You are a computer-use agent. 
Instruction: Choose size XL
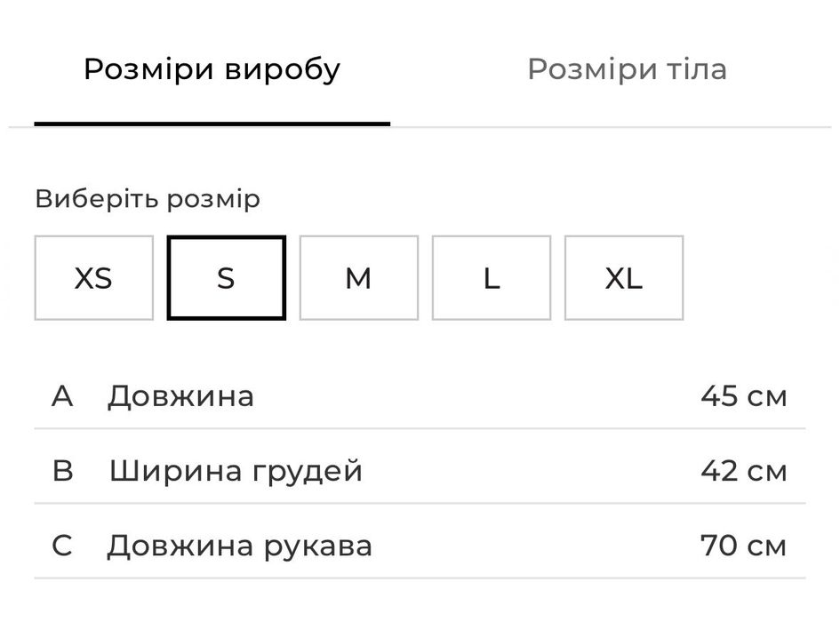(x=624, y=278)
